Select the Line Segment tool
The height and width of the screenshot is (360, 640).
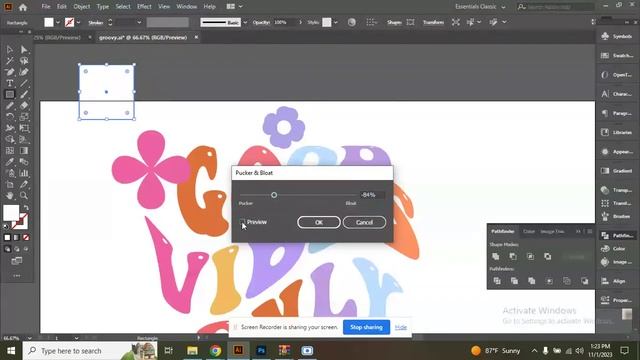tap(24, 83)
